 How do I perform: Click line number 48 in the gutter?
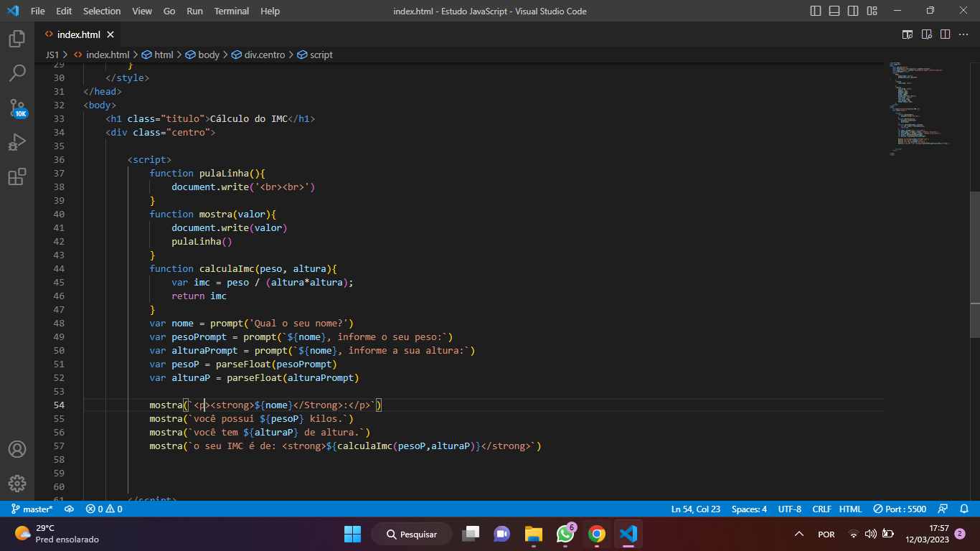pos(59,323)
